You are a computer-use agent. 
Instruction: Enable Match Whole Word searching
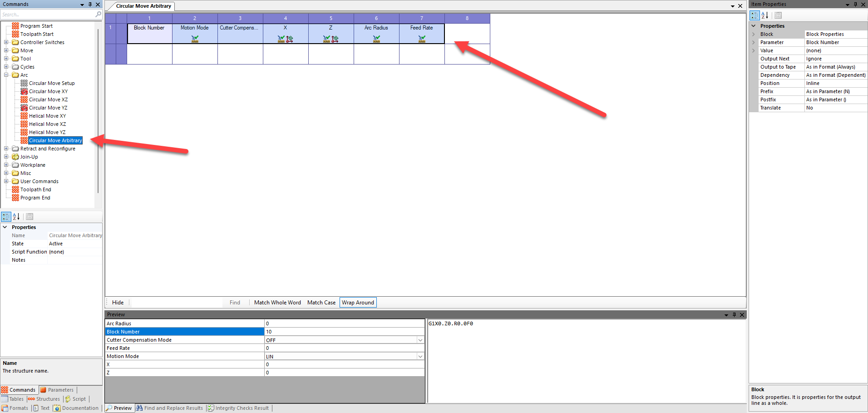click(277, 302)
